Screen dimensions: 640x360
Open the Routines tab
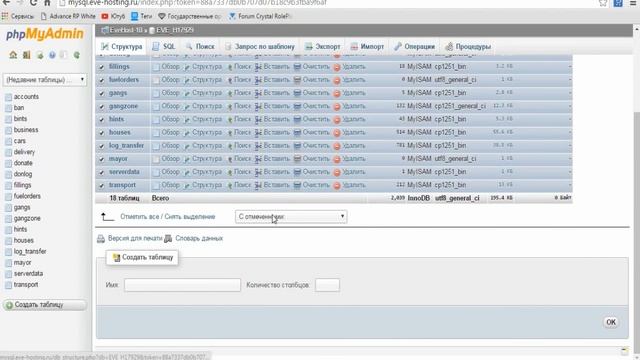pos(468,47)
